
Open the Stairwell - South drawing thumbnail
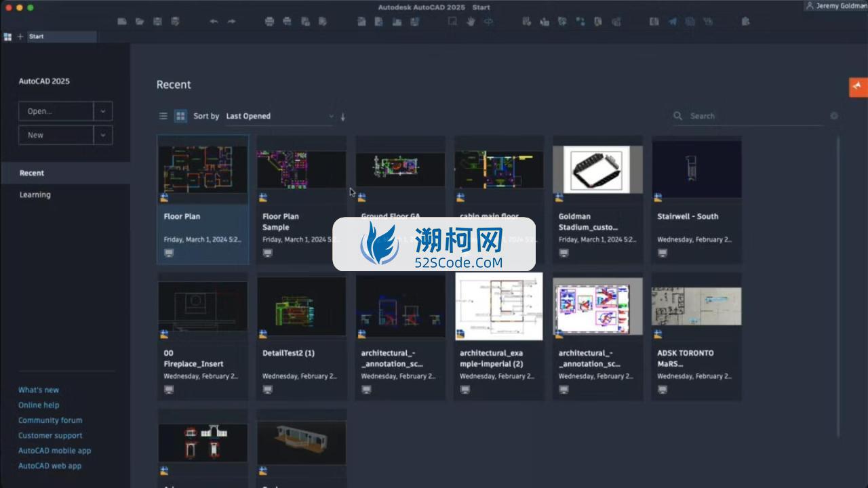click(696, 169)
